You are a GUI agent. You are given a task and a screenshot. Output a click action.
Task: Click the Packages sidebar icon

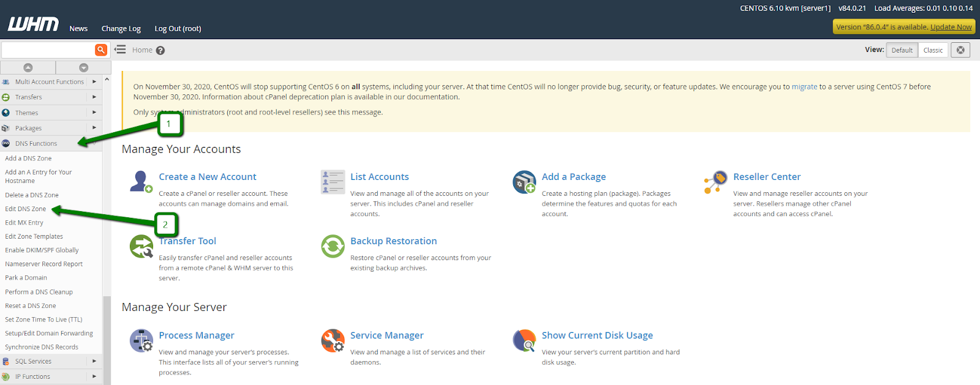[6, 128]
